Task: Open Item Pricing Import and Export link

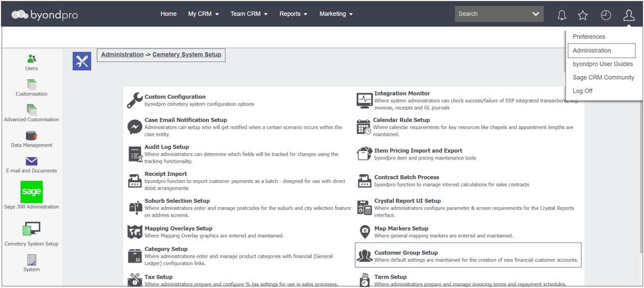Action: coord(418,150)
